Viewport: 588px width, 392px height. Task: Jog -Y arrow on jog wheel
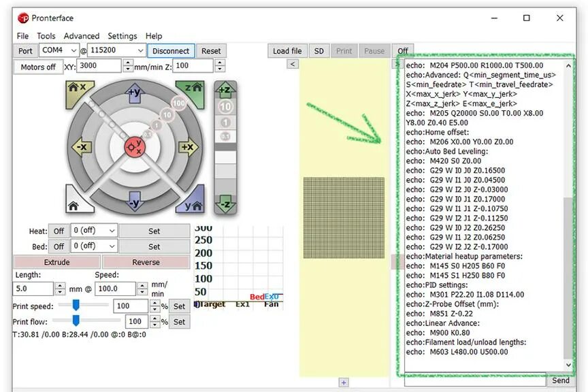click(134, 202)
